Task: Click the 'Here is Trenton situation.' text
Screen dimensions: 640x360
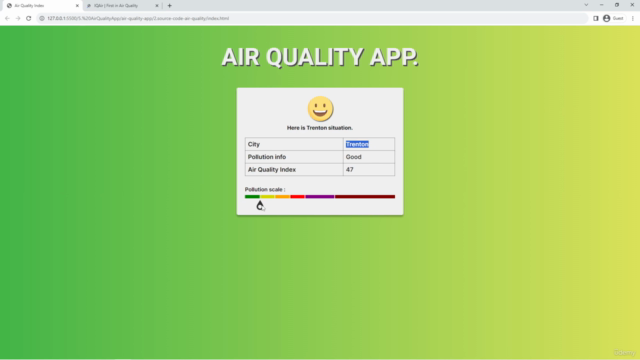Action: click(320, 128)
